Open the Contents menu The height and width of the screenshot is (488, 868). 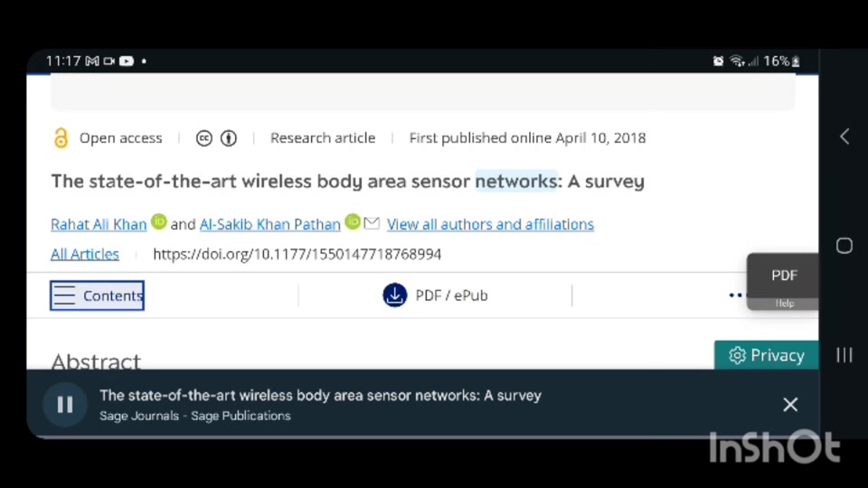(97, 296)
